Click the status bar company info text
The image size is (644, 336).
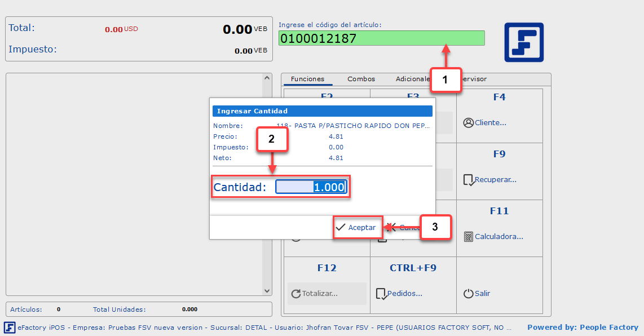(x=264, y=328)
